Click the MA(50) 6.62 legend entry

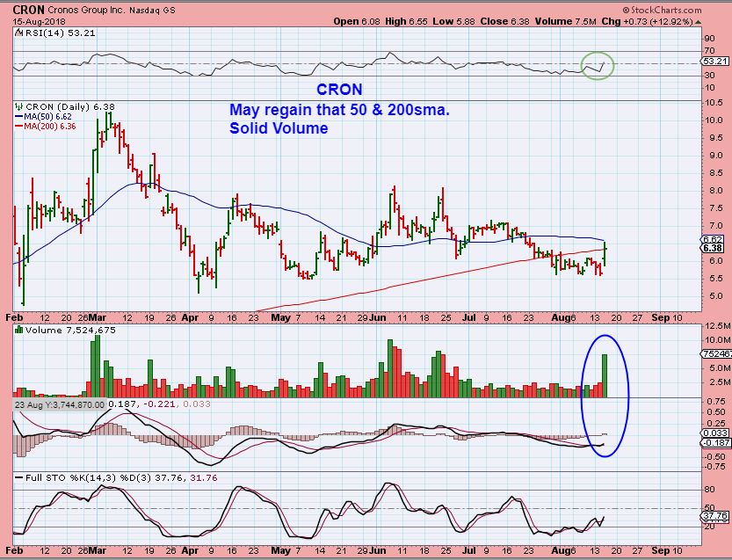[x=43, y=117]
